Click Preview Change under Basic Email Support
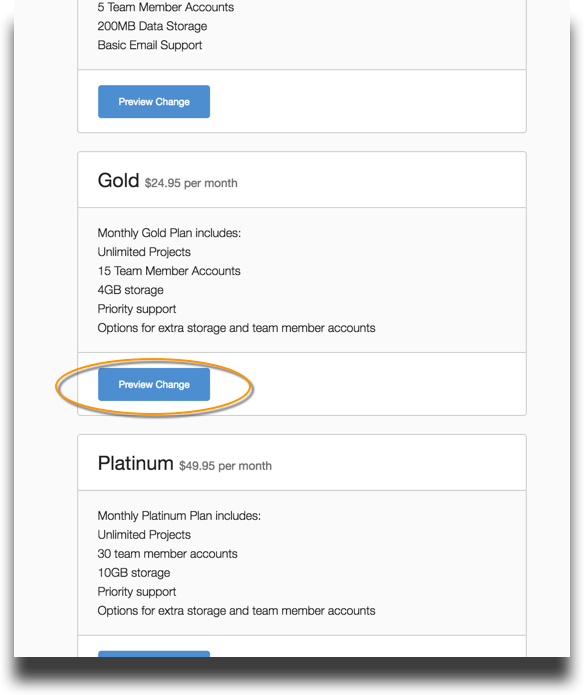584x695 pixels. (x=154, y=102)
